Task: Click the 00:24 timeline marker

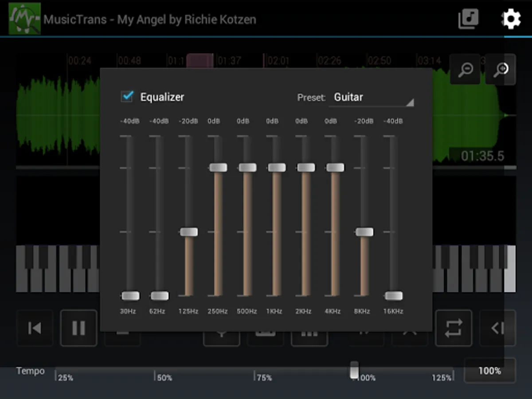Action: tap(80, 61)
